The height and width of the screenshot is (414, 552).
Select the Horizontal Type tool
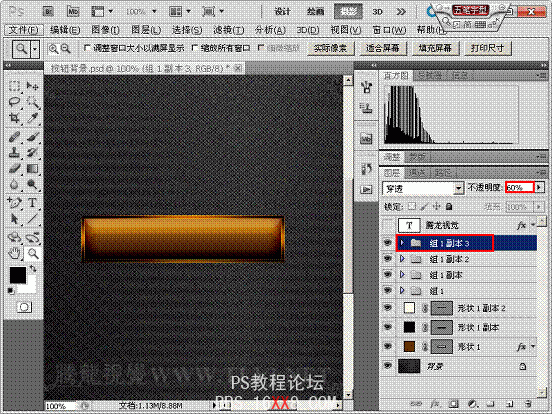(x=32, y=203)
